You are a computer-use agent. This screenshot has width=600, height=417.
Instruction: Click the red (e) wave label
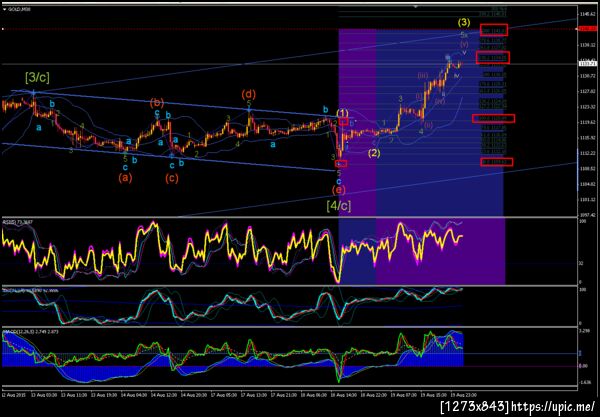[x=339, y=189]
